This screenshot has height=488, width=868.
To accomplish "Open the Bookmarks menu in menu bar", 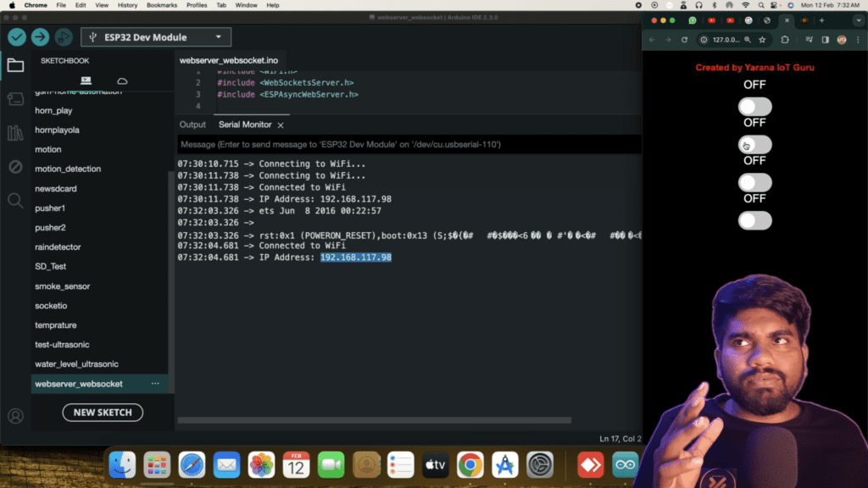I will click(x=162, y=5).
